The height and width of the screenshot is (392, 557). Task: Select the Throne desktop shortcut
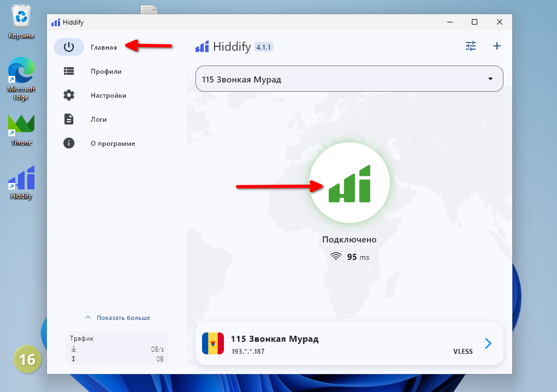(x=21, y=130)
